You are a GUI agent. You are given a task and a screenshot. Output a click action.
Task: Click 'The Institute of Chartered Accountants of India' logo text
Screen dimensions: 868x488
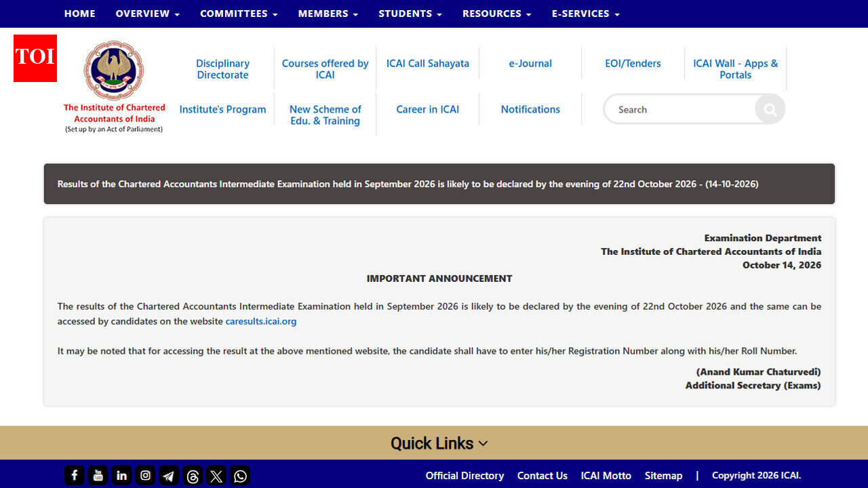115,113
